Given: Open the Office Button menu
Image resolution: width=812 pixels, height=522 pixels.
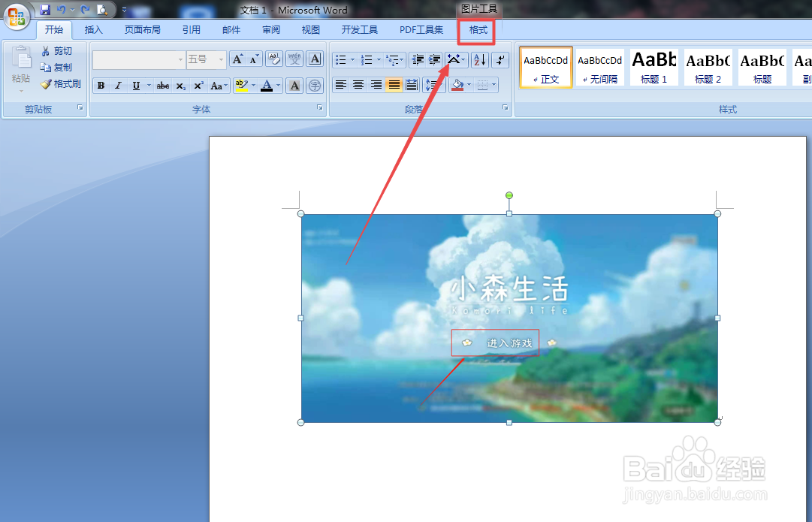Looking at the screenshot, I should click(16, 16).
